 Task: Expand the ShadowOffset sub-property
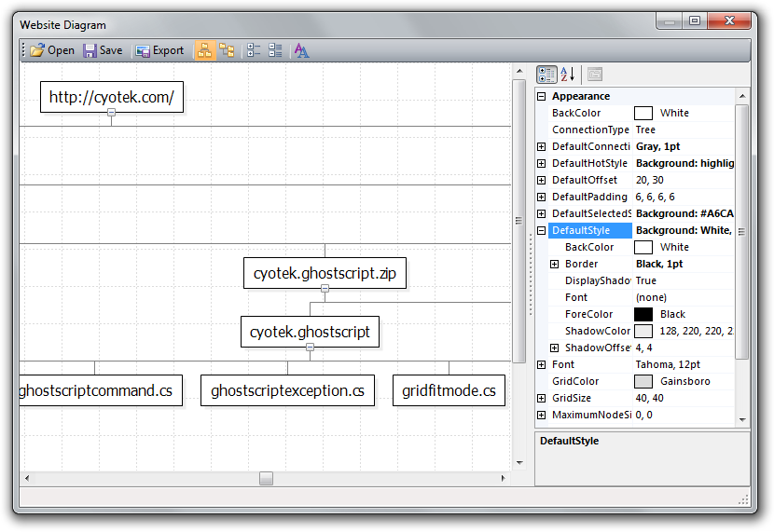[554, 348]
